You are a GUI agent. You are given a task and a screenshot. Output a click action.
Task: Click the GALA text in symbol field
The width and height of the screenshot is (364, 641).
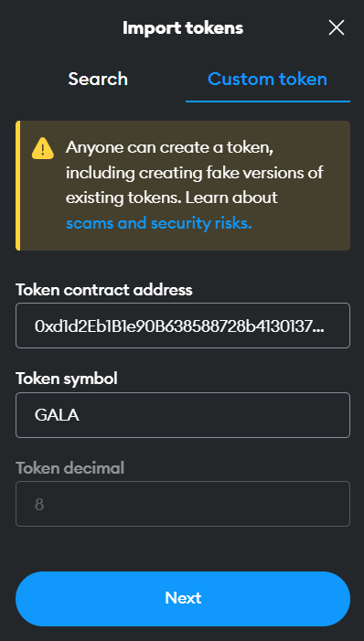click(57, 415)
